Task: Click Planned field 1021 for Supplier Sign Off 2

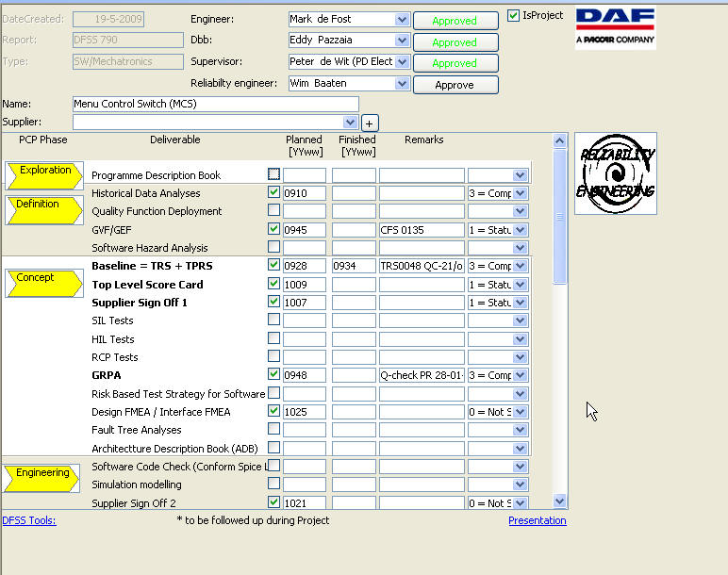Action: pyautogui.click(x=305, y=503)
